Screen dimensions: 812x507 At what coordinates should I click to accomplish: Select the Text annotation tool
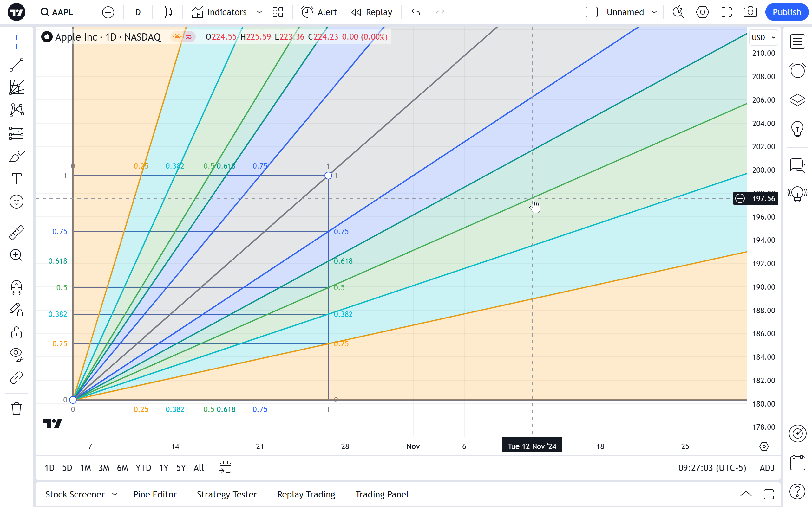tap(16, 179)
